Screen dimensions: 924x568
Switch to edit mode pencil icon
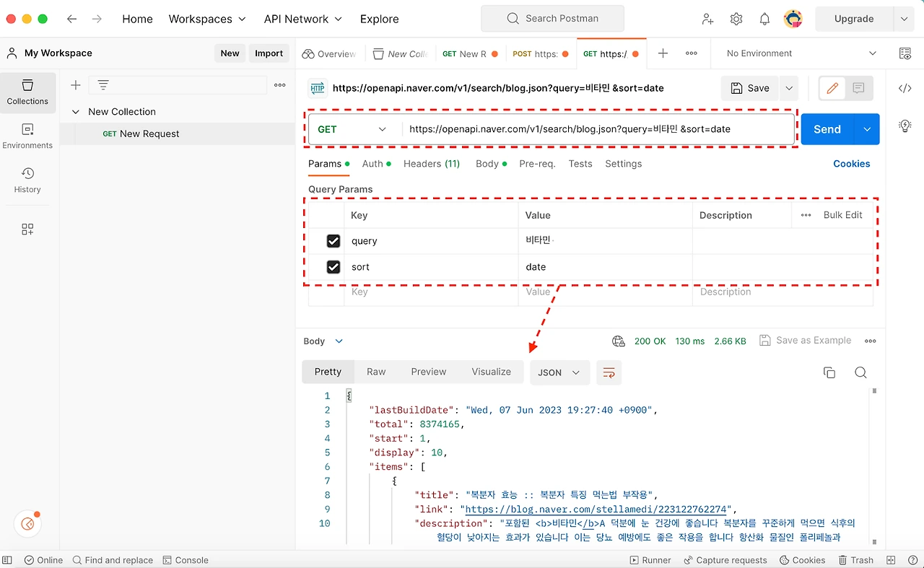[832, 88]
